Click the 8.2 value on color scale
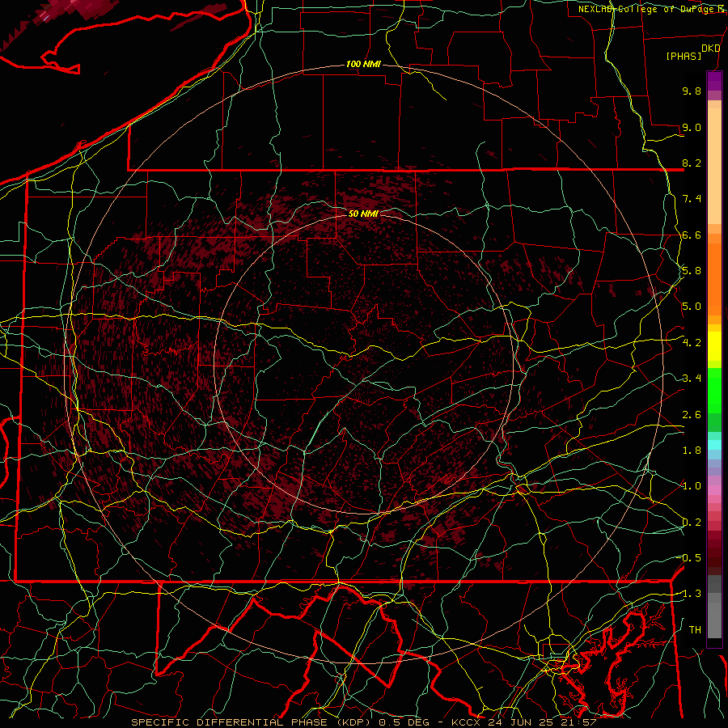Image resolution: width=728 pixels, height=728 pixels. pos(692,163)
